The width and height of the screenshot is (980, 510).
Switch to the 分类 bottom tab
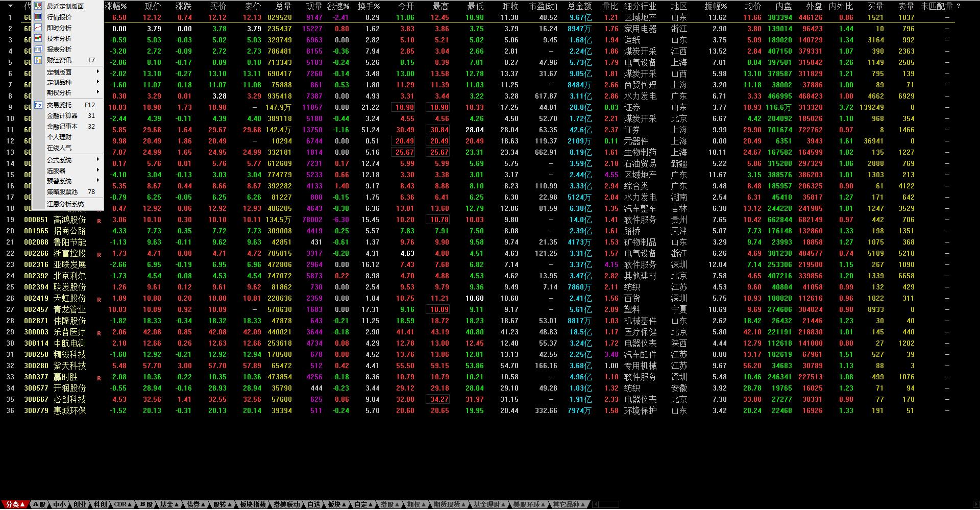pyautogui.click(x=15, y=504)
